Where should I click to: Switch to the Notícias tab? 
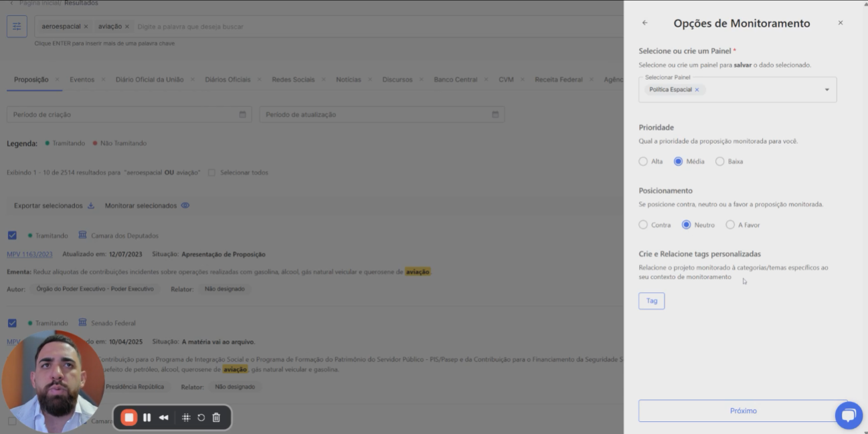coord(349,80)
